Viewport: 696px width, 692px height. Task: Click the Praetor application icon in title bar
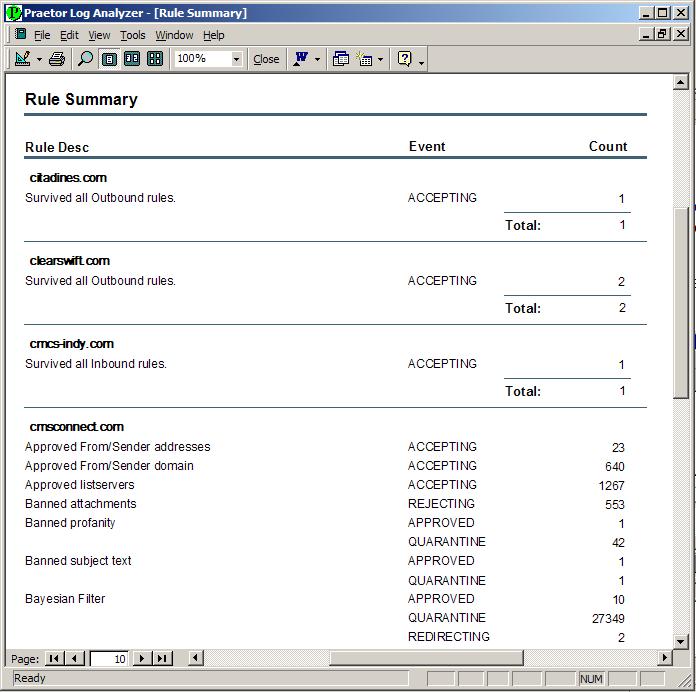coord(13,13)
